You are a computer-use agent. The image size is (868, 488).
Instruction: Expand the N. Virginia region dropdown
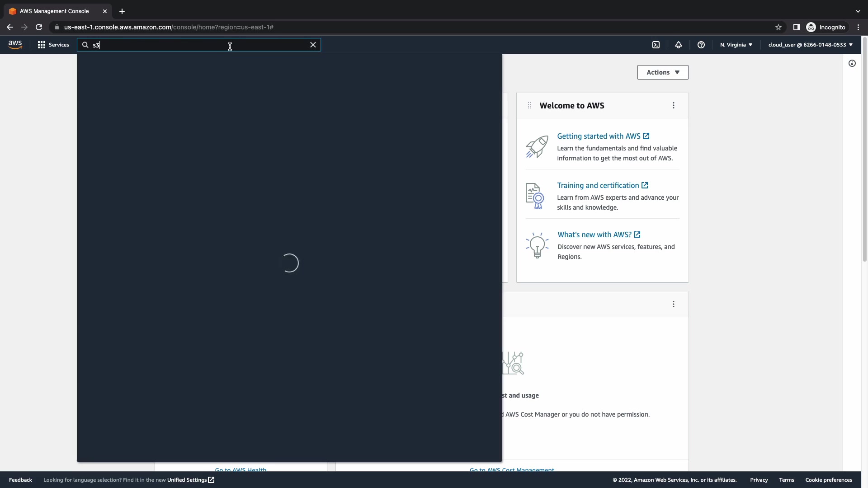pyautogui.click(x=736, y=45)
